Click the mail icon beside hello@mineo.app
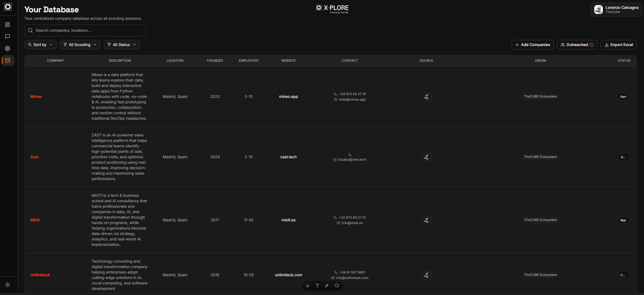Screen dimensions: 644x295 pos(335,100)
